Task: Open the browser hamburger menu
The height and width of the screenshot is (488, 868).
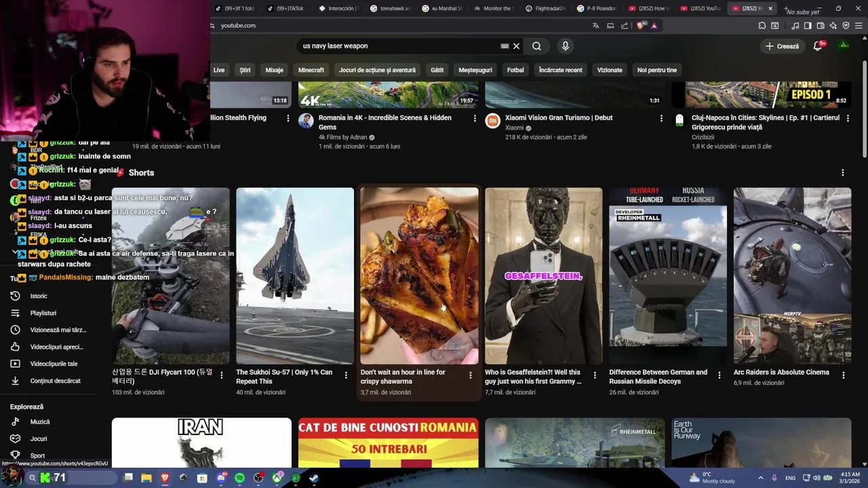Action: tap(858, 26)
